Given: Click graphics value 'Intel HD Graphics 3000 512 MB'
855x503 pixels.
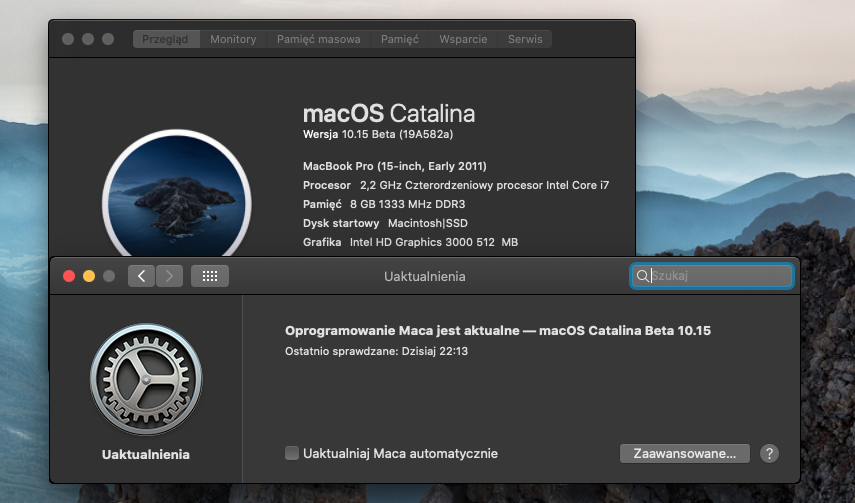Looking at the screenshot, I should pyautogui.click(x=434, y=242).
